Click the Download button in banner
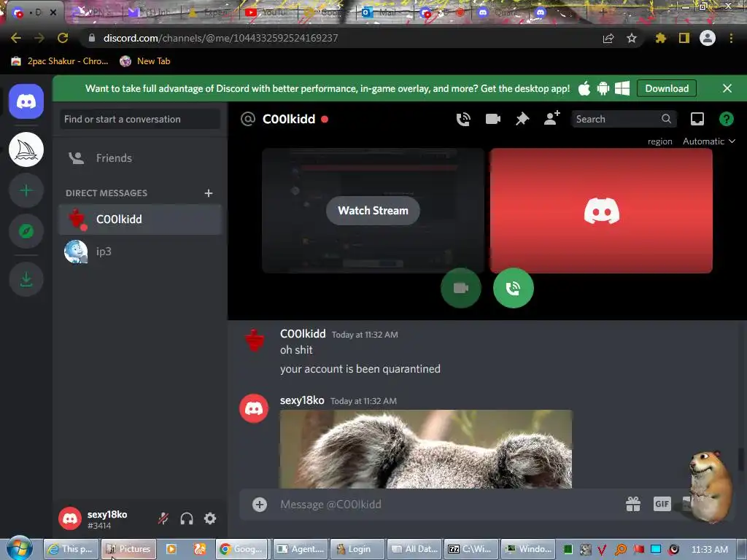Image resolution: width=747 pixels, height=560 pixels. [x=667, y=88]
